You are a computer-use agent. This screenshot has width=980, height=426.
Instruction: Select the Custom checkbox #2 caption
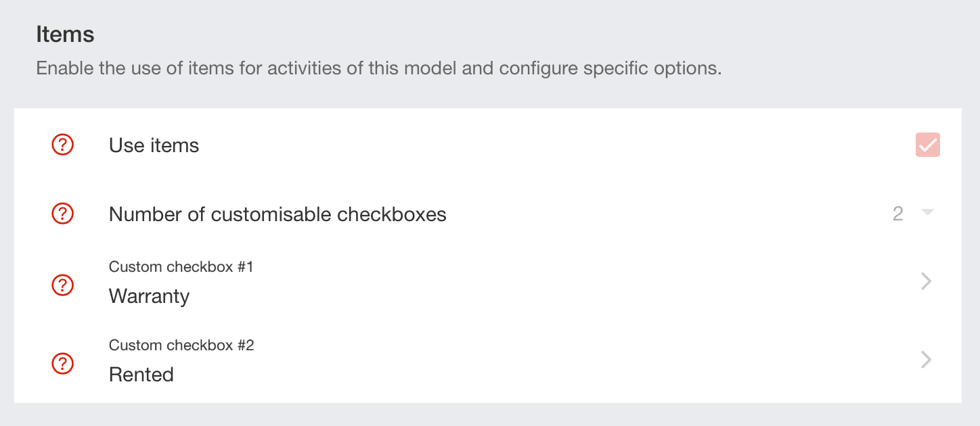click(x=181, y=346)
